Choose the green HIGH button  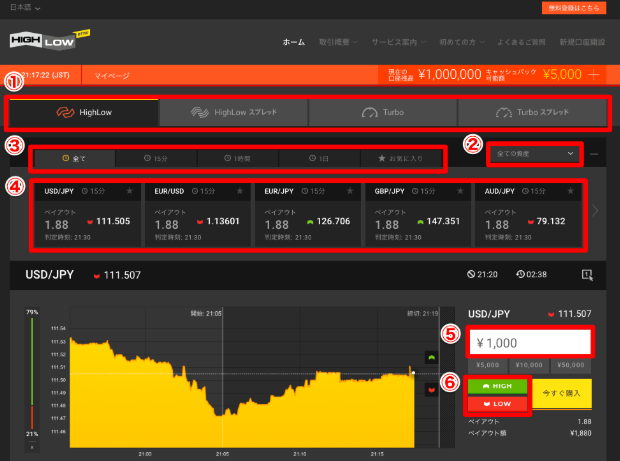pyautogui.click(x=497, y=386)
